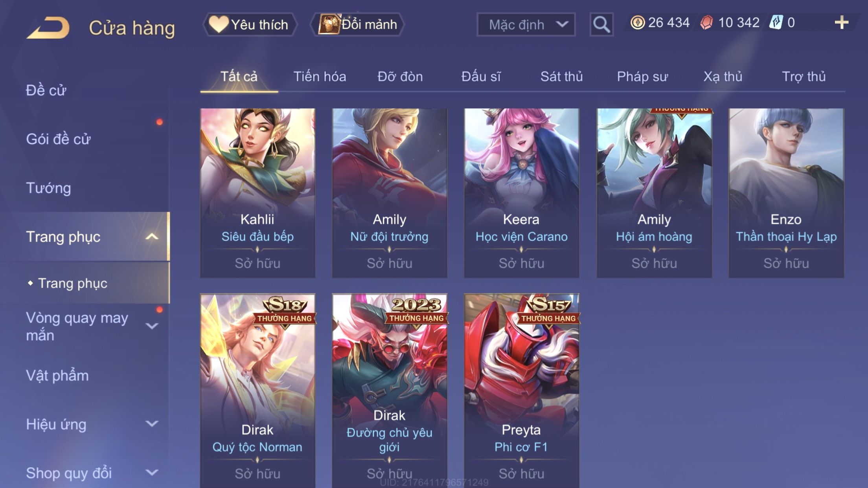Click the blue voucher ticket icon
Viewport: 868px width, 488px height.
click(x=776, y=22)
